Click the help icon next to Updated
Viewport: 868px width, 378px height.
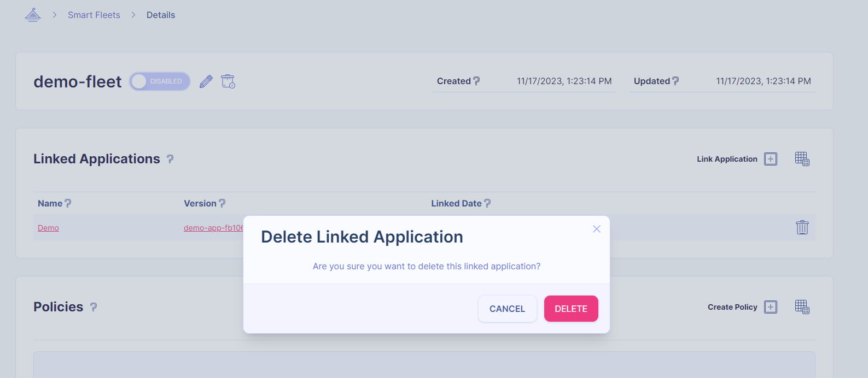pos(675,81)
